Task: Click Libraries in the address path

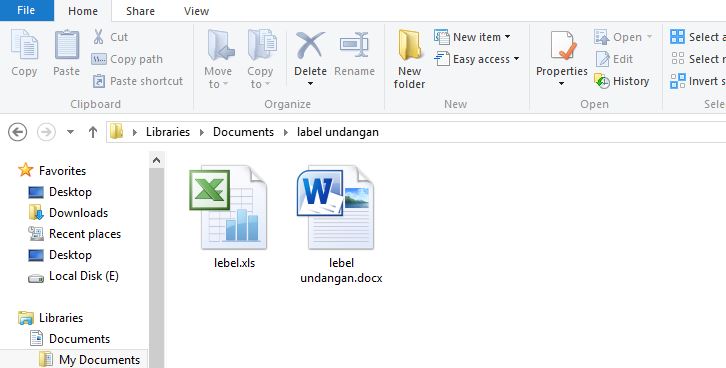Action: point(168,132)
